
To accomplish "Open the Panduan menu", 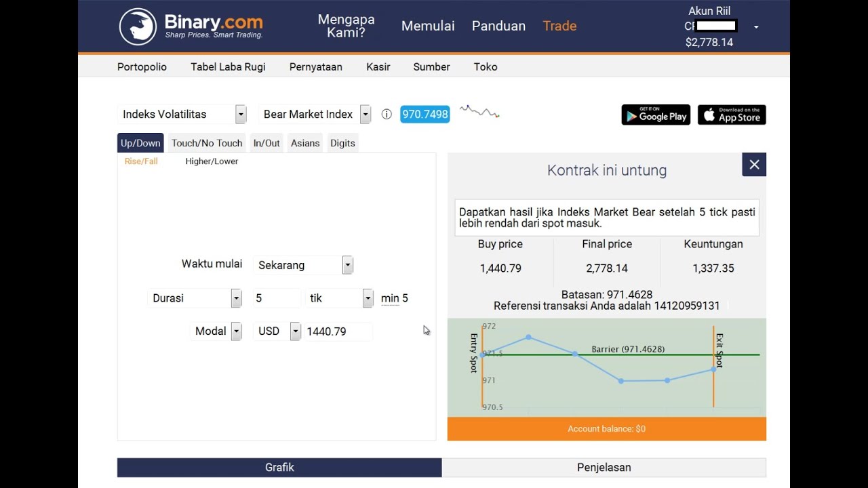I will (x=498, y=26).
